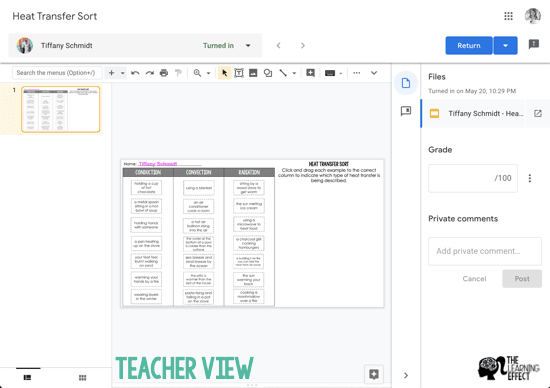Click the Turned in status text
Screen dimensions: 550x388
(218, 46)
